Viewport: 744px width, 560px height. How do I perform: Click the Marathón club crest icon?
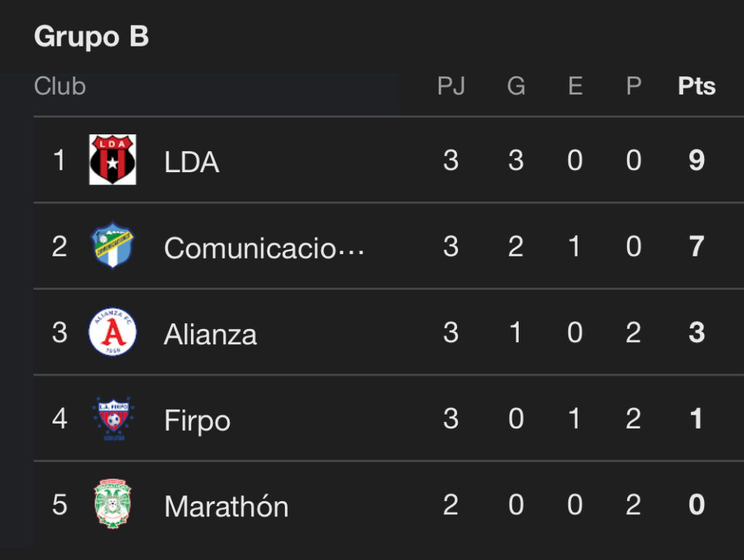(x=113, y=504)
